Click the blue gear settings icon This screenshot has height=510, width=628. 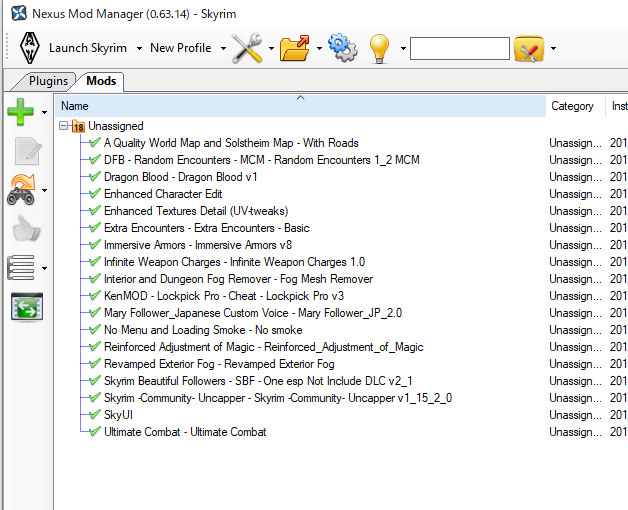click(342, 48)
